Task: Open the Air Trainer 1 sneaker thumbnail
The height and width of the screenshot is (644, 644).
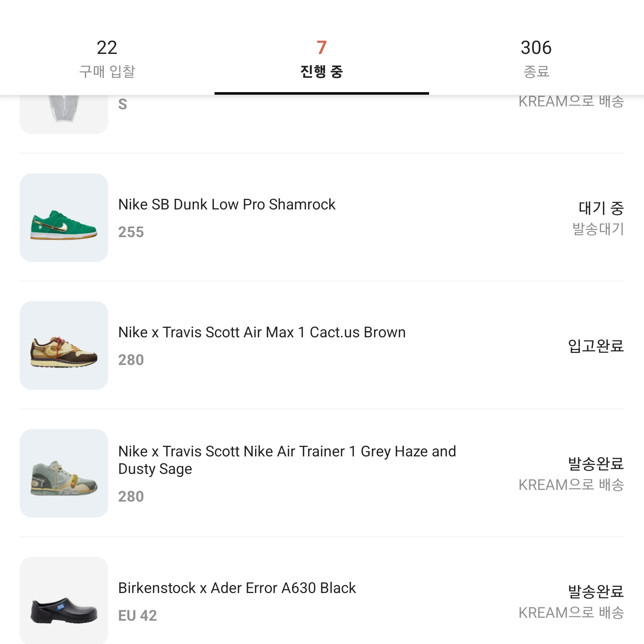Action: click(x=64, y=473)
